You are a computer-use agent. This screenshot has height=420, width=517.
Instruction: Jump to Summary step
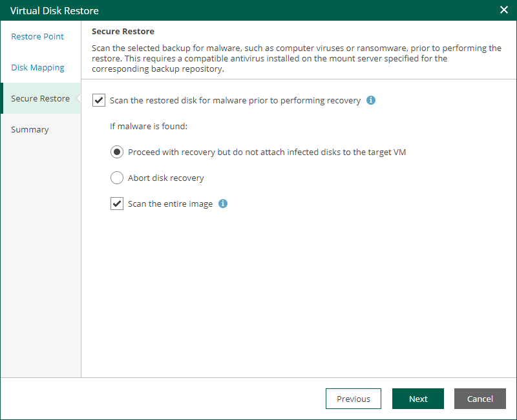point(30,129)
